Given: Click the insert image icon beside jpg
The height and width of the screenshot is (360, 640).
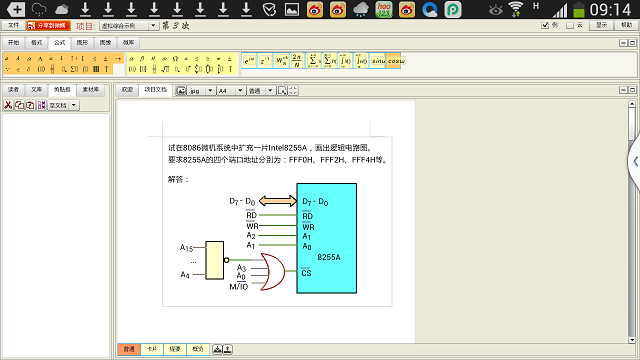Looking at the screenshot, I should [x=181, y=91].
